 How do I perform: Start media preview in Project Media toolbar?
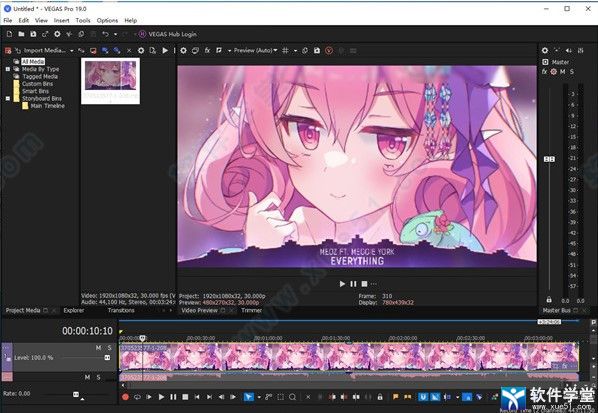pos(165,50)
